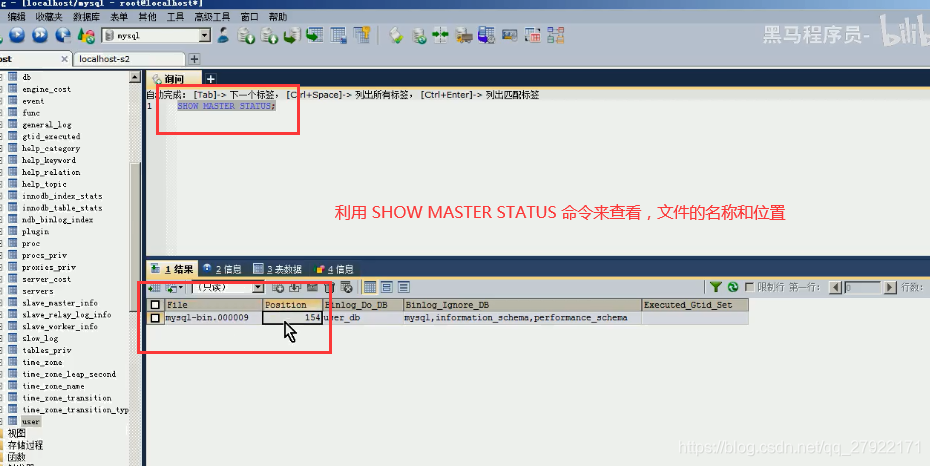Select the 1 结果 result tab

(172, 269)
